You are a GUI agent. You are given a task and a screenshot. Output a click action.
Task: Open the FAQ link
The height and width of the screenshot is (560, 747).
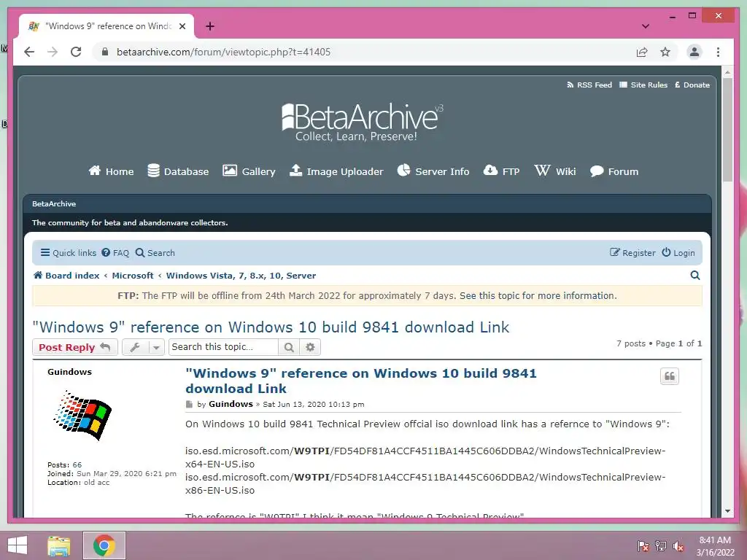pyautogui.click(x=115, y=253)
